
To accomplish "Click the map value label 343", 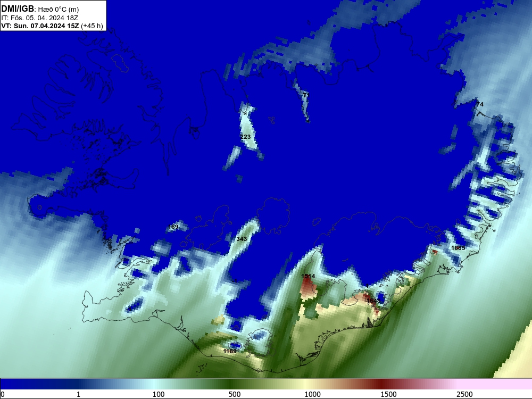I will (242, 239).
